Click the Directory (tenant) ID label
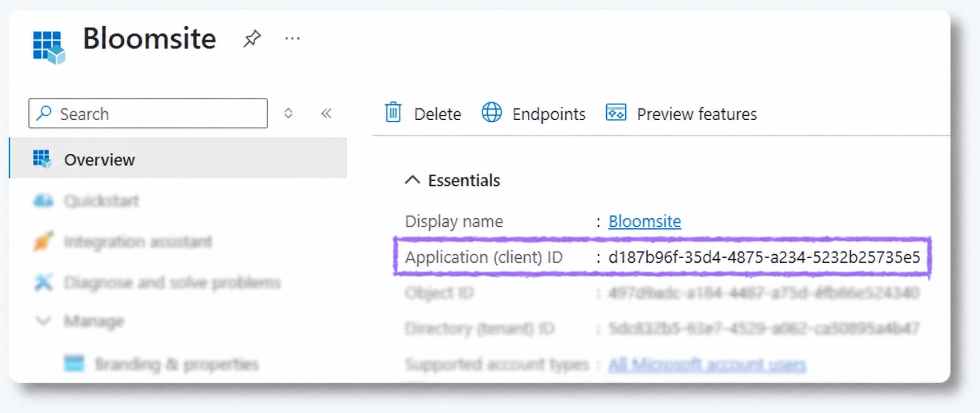Viewport: 980px width, 413px height. pos(480,328)
